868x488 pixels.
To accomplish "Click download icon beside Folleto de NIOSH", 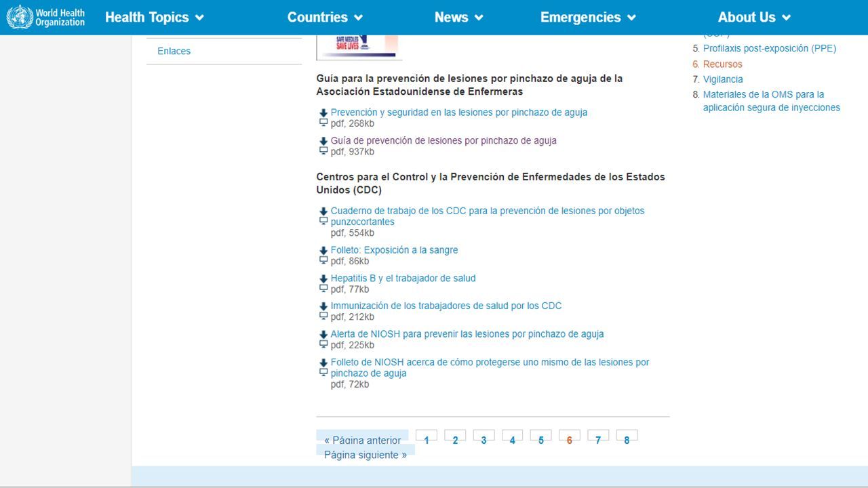I will click(323, 363).
